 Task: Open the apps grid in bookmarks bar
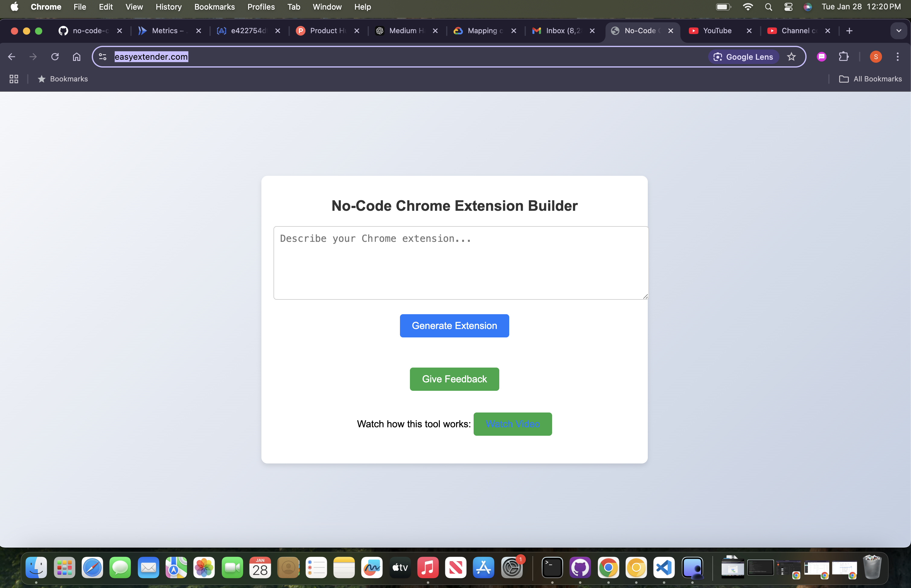[x=14, y=79]
